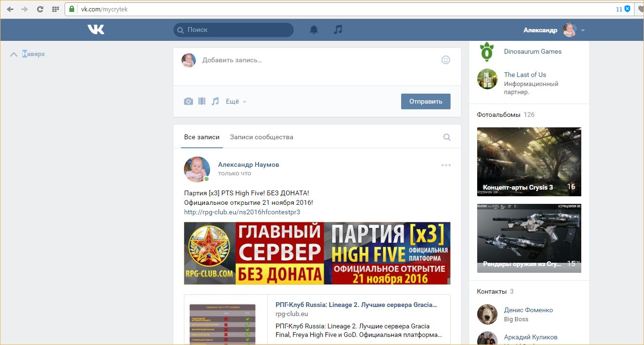Open the music note icon in header
Image resolution: width=644 pixels, height=345 pixels.
click(x=338, y=29)
